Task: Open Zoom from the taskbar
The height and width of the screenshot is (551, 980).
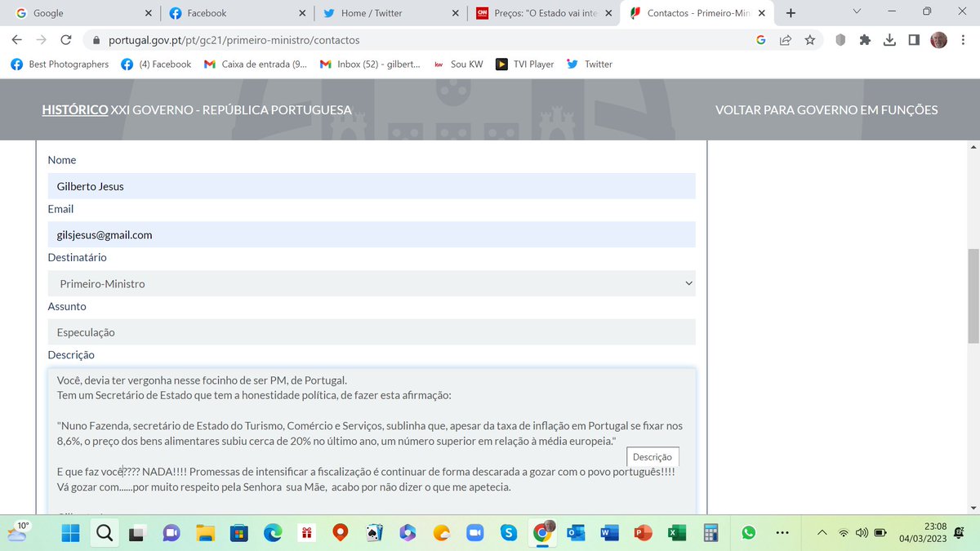Action: pyautogui.click(x=474, y=533)
